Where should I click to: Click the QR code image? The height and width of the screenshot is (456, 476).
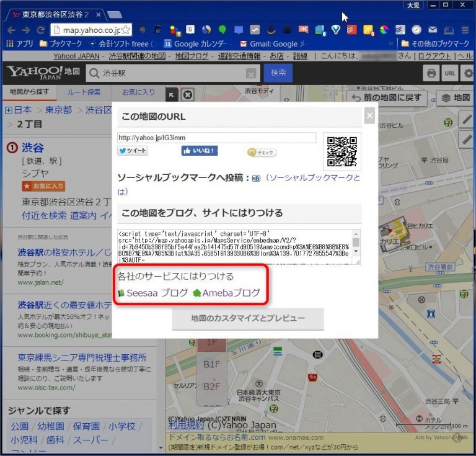tap(342, 151)
